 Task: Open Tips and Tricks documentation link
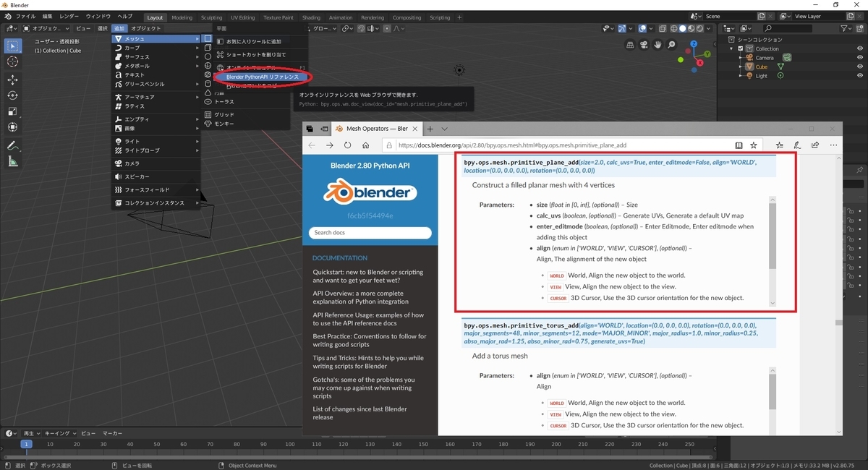tap(368, 362)
